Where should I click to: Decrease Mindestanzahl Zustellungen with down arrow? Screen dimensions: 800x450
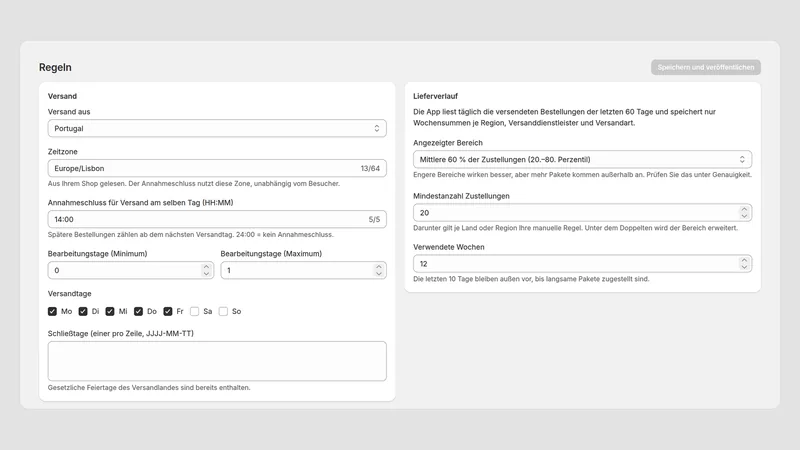click(744, 216)
